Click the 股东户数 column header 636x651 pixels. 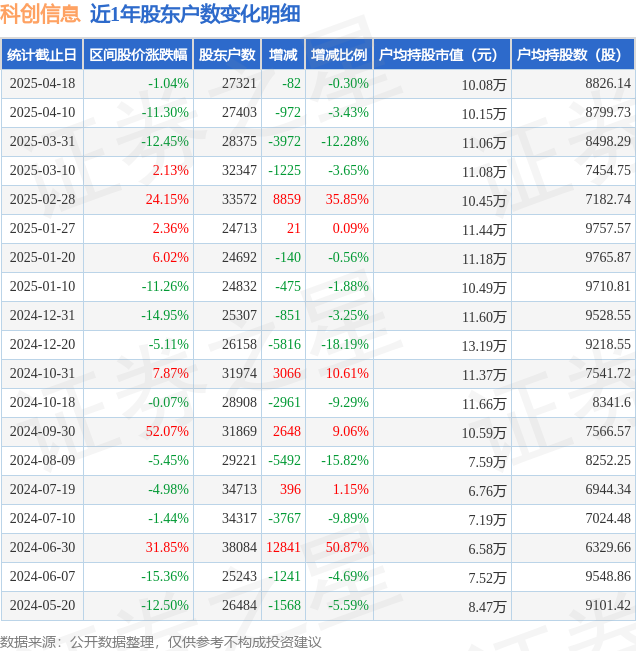[227, 54]
